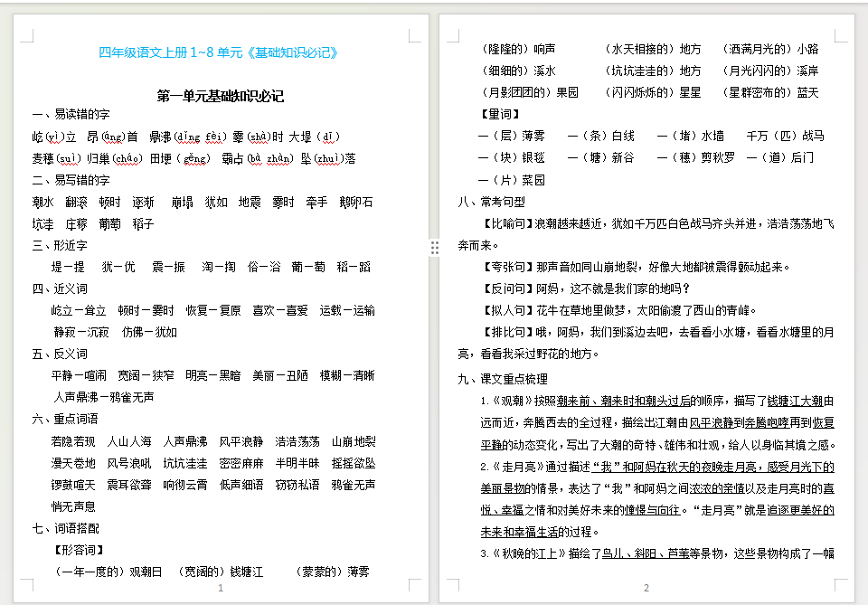Click the heading 一、易读错的字
The height and width of the screenshot is (605, 868).
pos(71,115)
